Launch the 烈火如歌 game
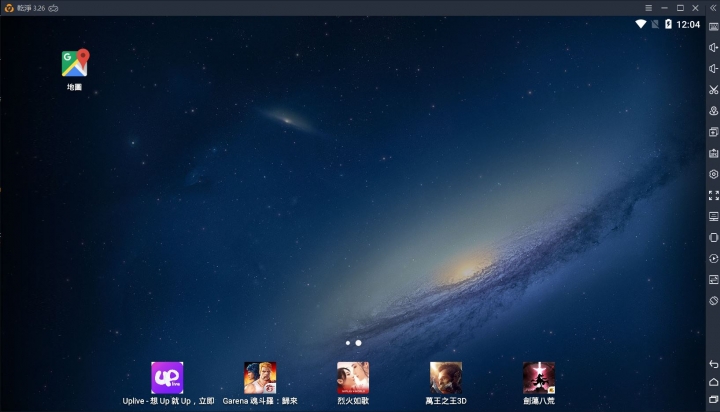Image resolution: width=720 pixels, height=412 pixels. click(353, 378)
